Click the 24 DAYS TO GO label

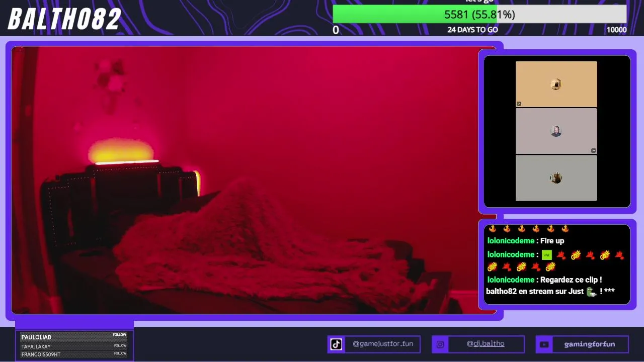pyautogui.click(x=472, y=30)
